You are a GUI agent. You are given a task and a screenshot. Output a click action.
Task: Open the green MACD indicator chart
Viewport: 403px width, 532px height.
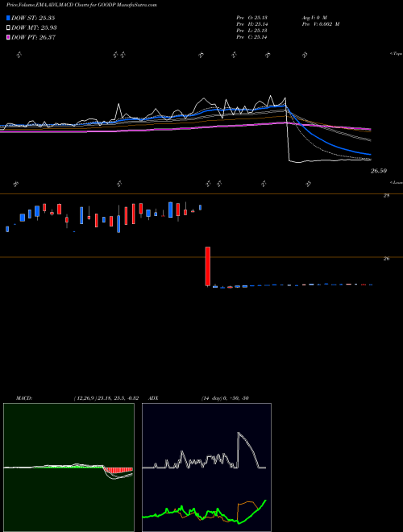(x=69, y=468)
